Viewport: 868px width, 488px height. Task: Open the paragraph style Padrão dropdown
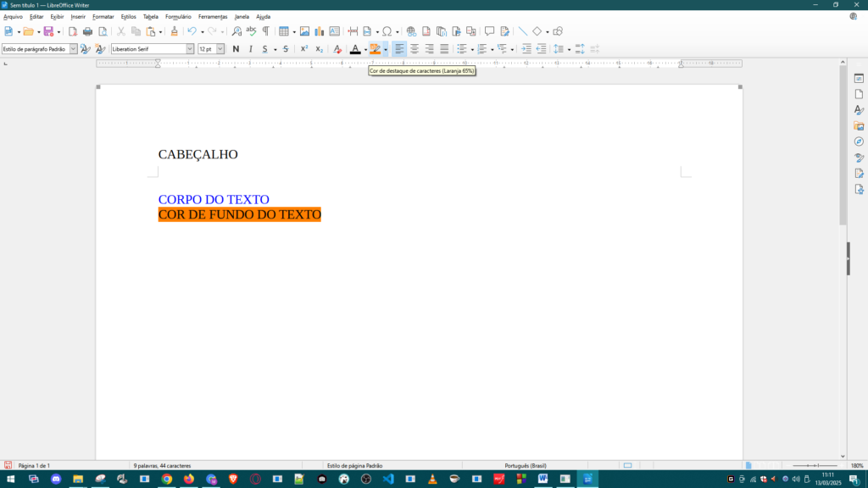point(73,49)
